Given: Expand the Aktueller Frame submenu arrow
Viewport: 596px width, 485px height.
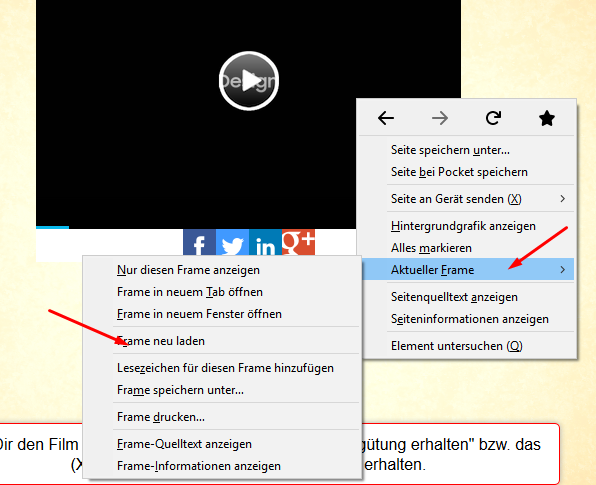Looking at the screenshot, I should coord(563,269).
